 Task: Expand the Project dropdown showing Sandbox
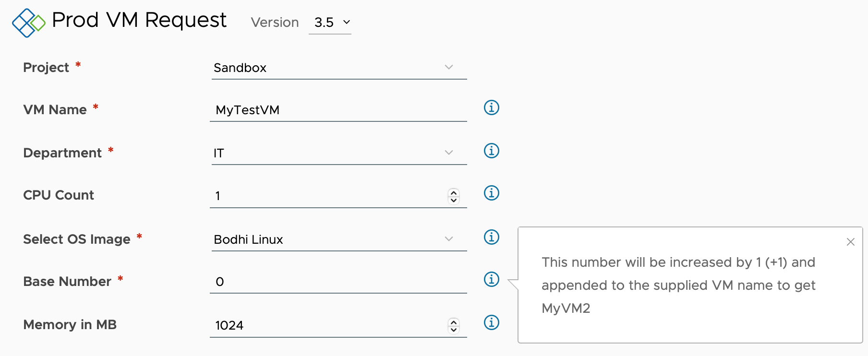click(x=339, y=68)
